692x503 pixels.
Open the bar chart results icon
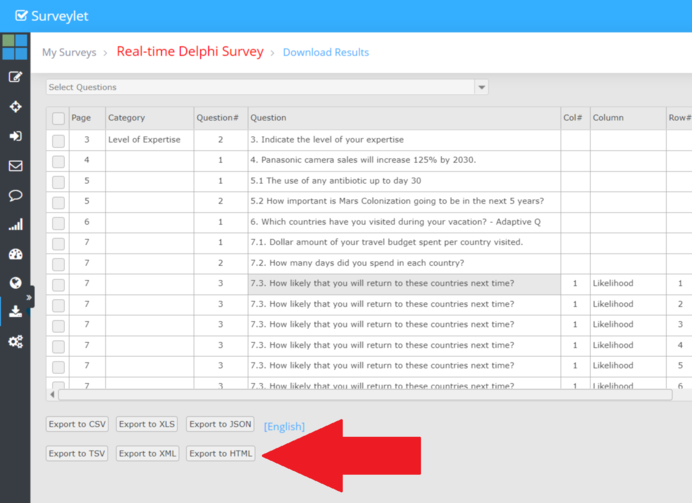coord(15,225)
